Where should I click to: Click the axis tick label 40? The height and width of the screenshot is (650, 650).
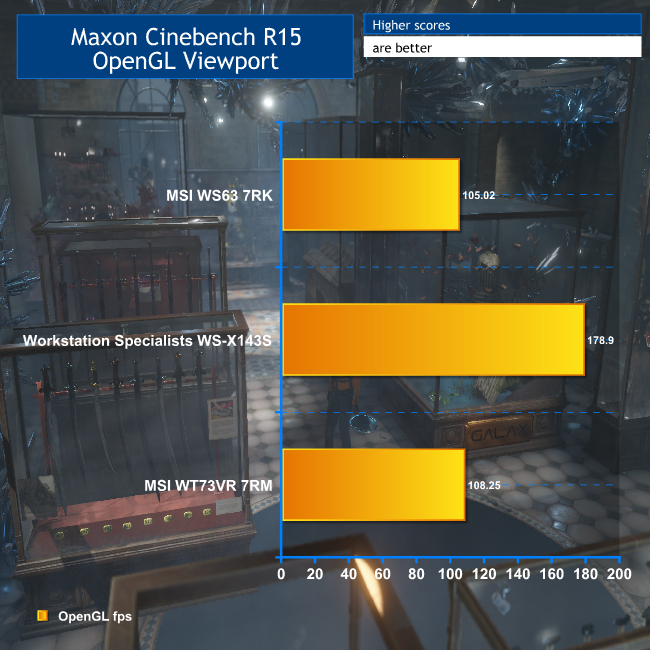[x=349, y=574]
